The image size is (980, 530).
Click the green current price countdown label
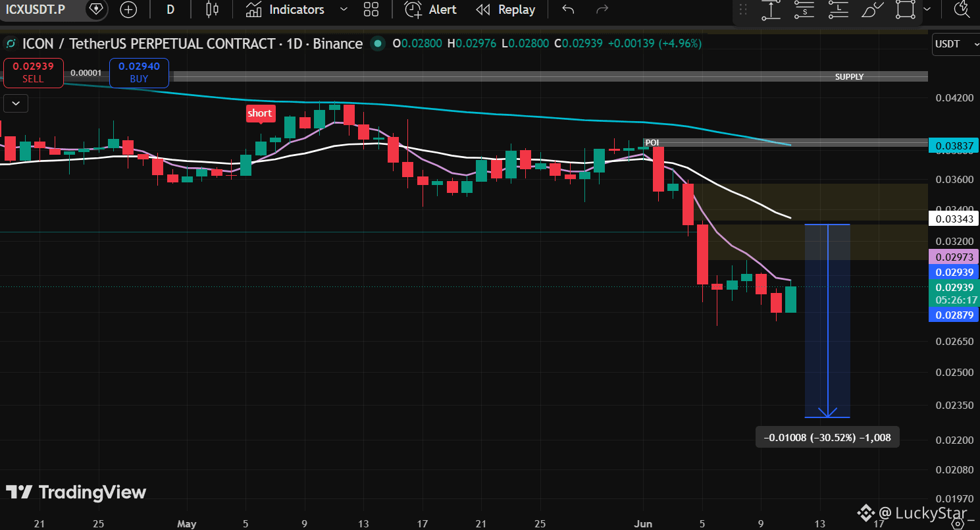click(x=954, y=294)
